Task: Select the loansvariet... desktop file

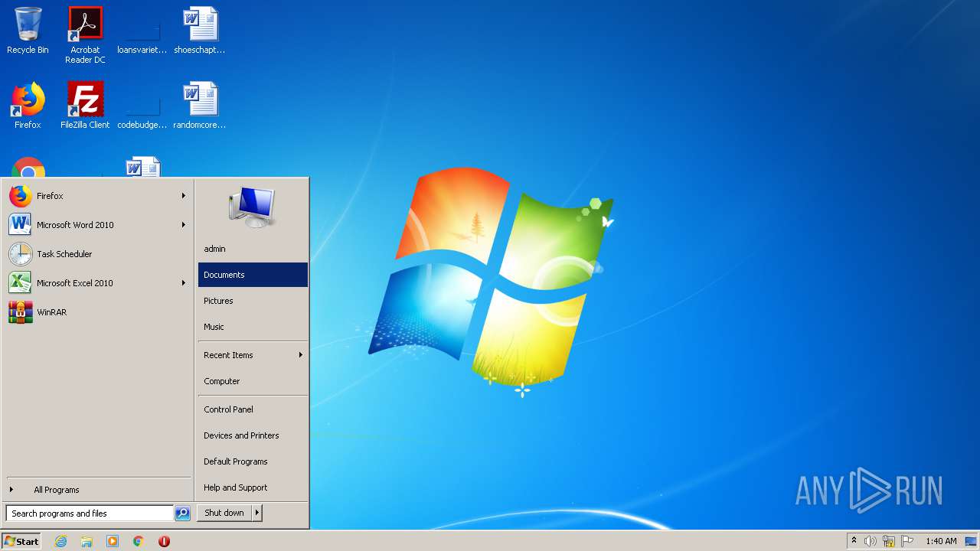Action: [142, 31]
